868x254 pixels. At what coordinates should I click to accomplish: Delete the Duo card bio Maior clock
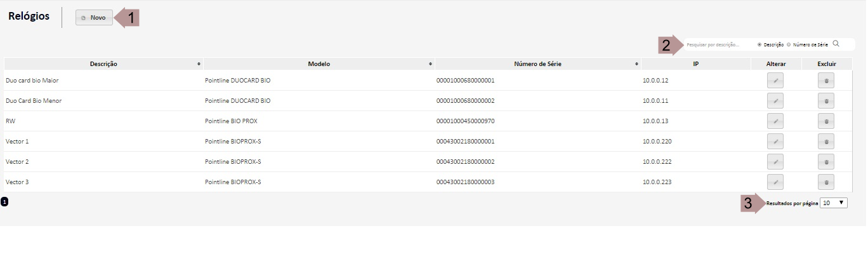[x=825, y=81]
